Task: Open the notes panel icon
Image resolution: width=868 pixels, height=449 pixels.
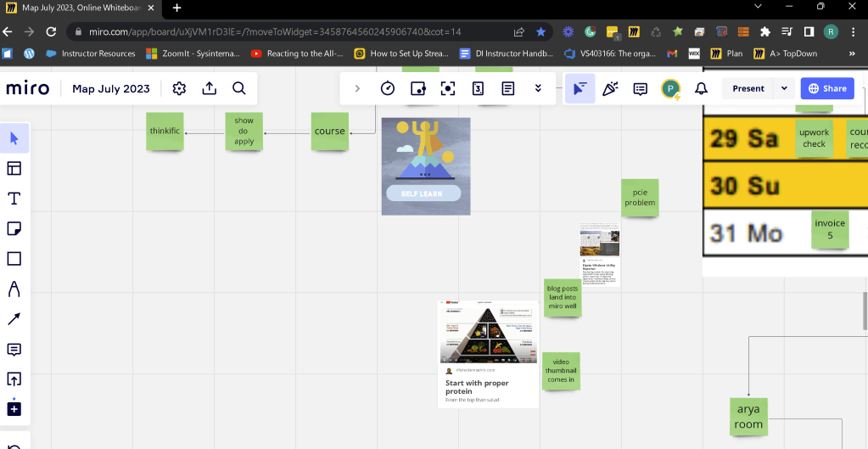Action: 507,88
